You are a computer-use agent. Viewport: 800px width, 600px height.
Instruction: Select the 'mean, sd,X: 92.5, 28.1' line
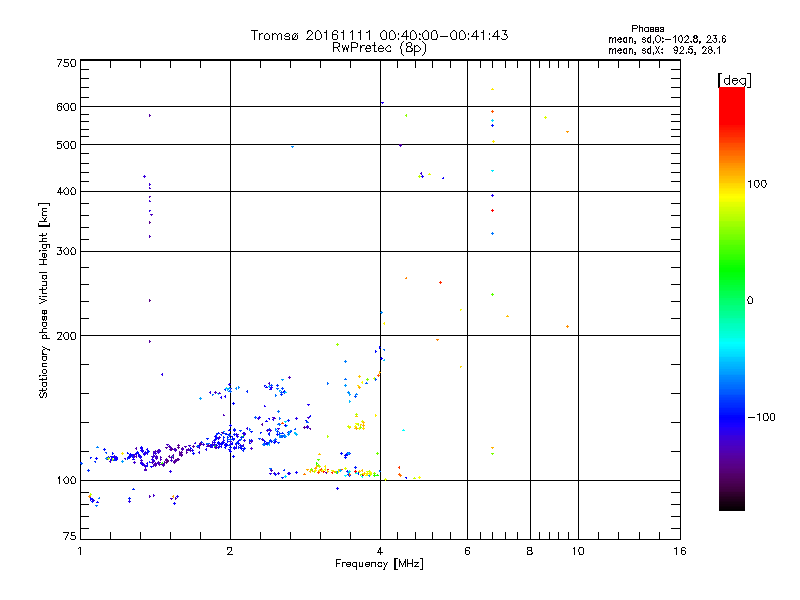pyautogui.click(x=664, y=50)
